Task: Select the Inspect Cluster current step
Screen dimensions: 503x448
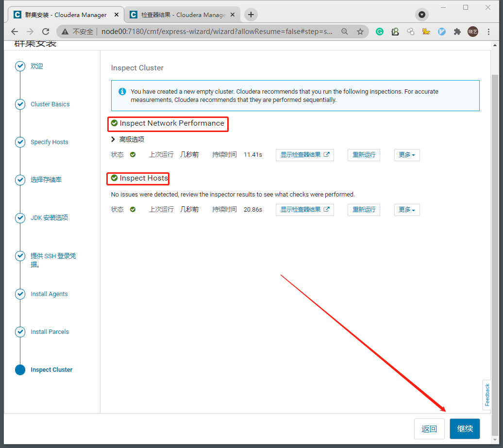Action: tap(51, 370)
